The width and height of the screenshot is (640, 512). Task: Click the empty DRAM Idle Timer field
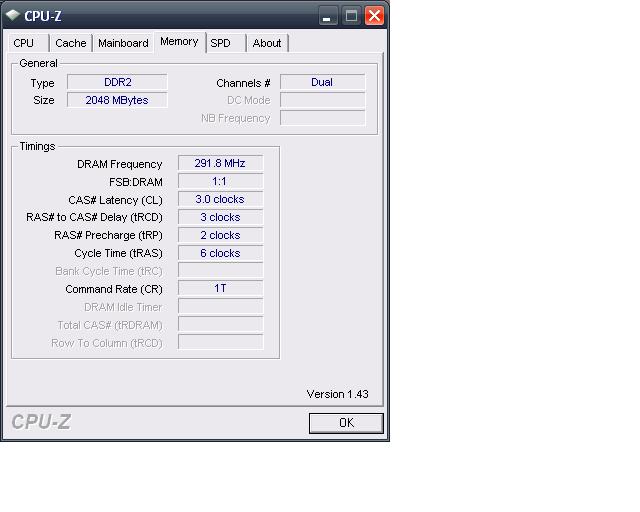(220, 306)
